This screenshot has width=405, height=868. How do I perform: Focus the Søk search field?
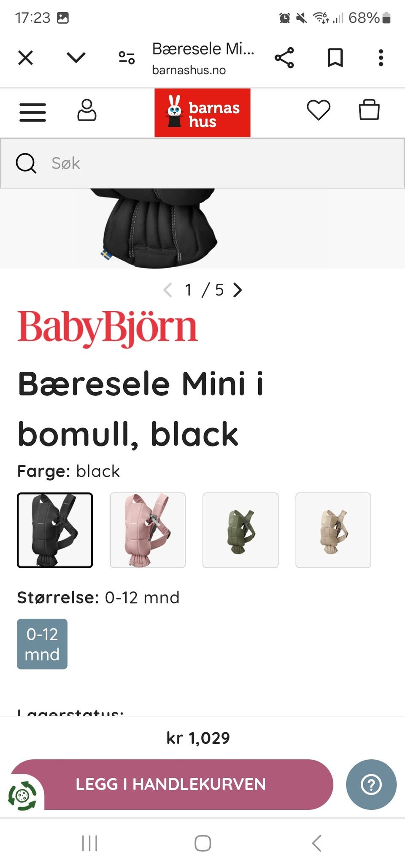point(202,163)
